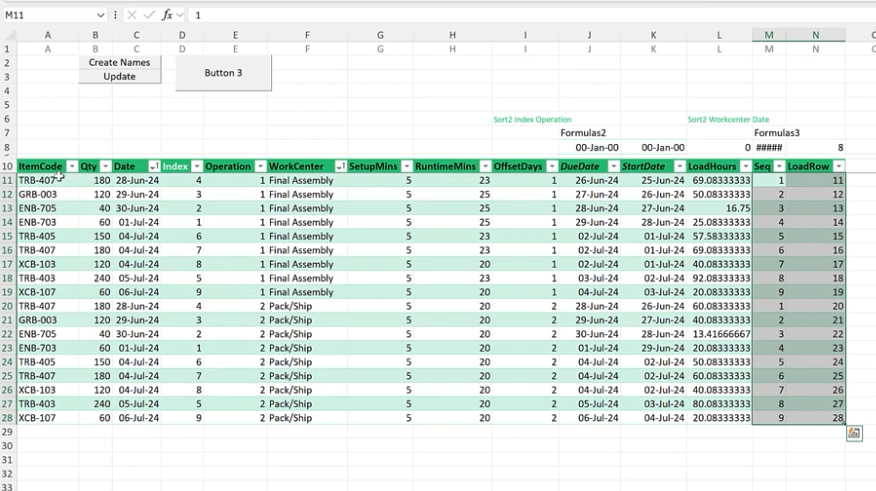This screenshot has height=491, width=876.
Task: Select LoadHours cell 80.08333333
Action: click(719, 404)
